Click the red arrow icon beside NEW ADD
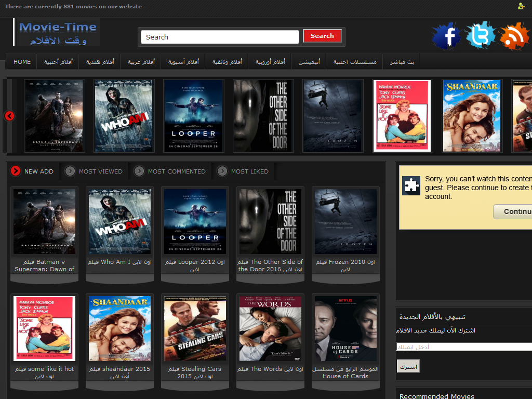This screenshot has width=532, height=399. point(16,171)
